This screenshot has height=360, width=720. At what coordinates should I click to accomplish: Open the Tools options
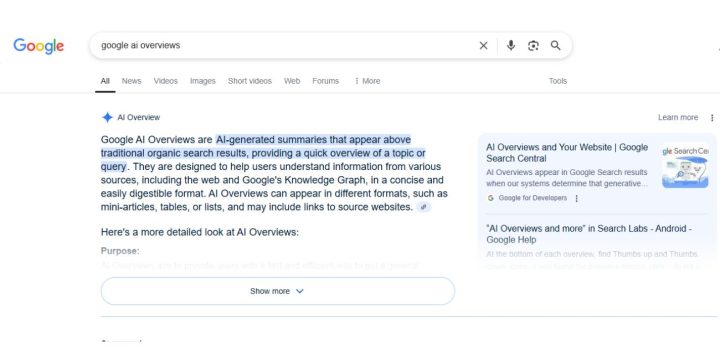pyautogui.click(x=558, y=81)
